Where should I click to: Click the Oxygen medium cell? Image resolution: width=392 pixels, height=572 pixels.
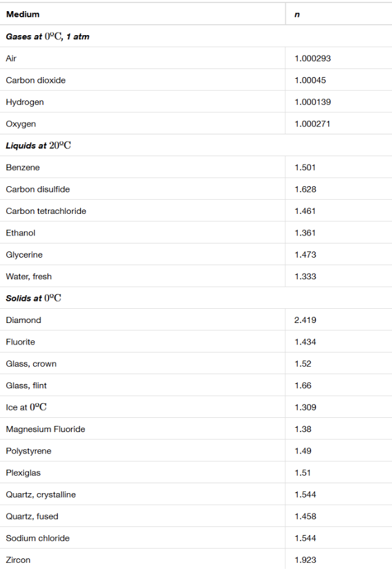point(21,124)
